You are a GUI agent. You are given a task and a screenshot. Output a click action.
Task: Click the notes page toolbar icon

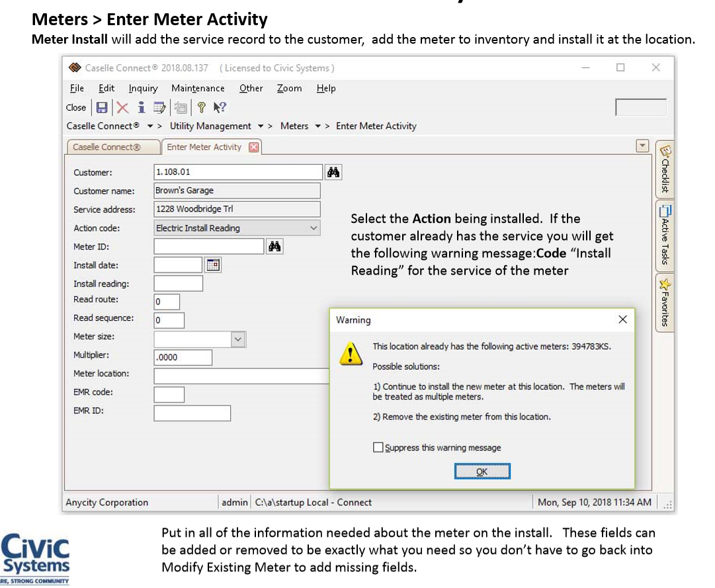159,108
